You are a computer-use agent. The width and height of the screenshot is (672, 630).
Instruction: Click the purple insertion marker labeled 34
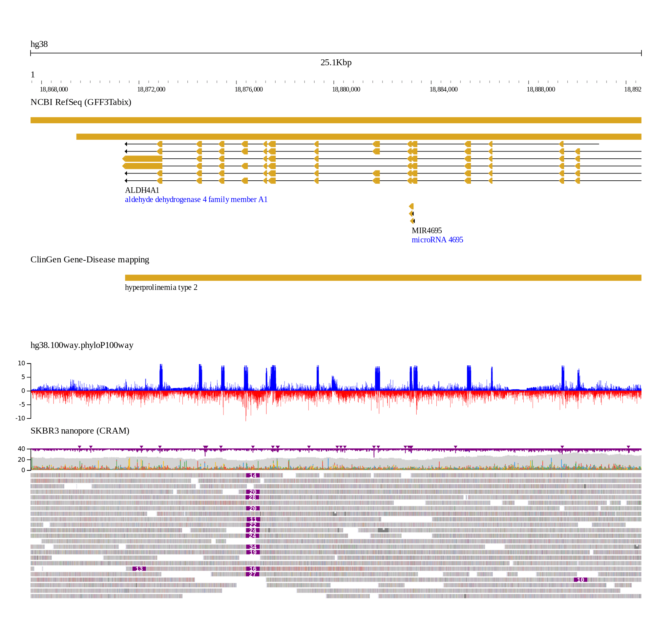point(253,547)
